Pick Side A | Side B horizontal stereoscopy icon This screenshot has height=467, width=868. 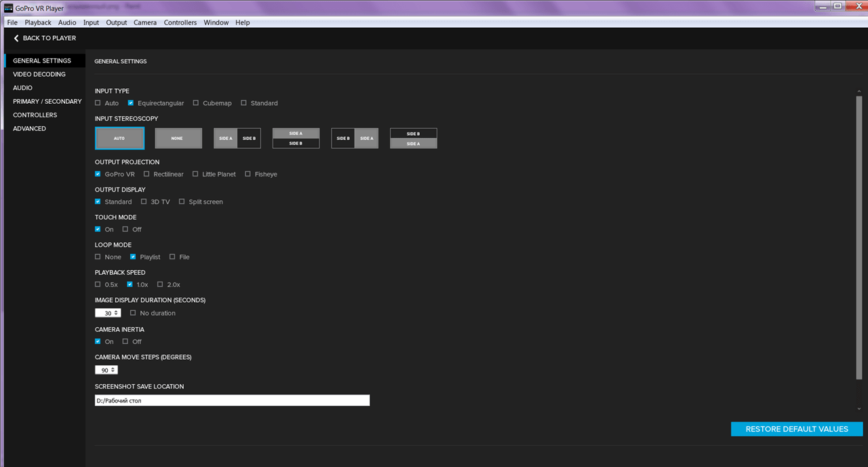pos(237,138)
